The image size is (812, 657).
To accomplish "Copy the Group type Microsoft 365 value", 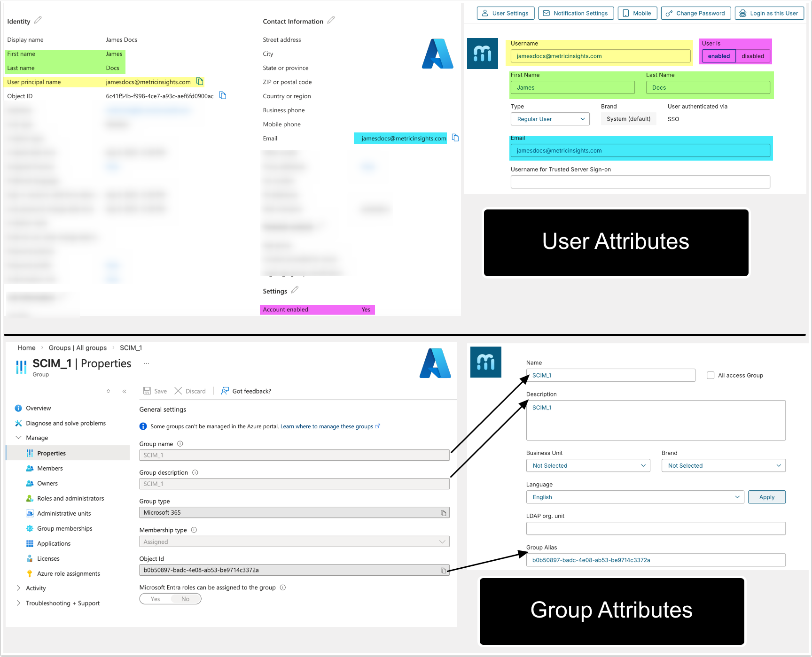I will point(443,513).
